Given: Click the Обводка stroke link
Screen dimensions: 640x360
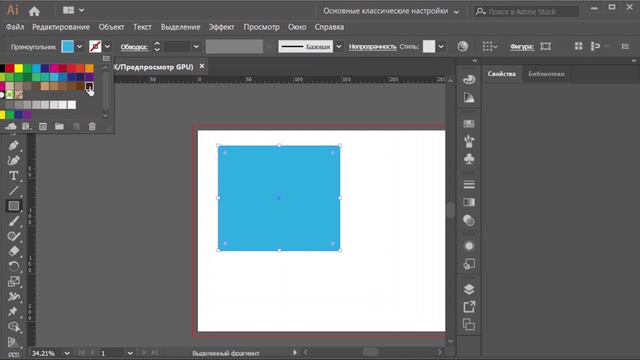Looking at the screenshot, I should [x=134, y=47].
